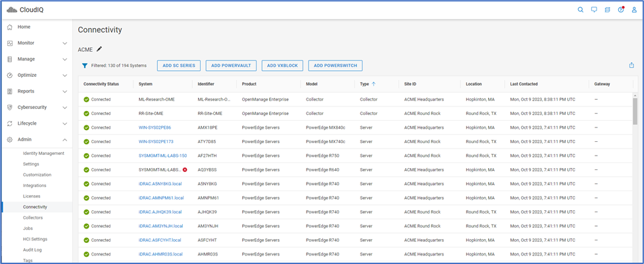Screen dimensions: 644x264
Task: Click the Type column sort arrow
Action: pyautogui.click(x=374, y=84)
